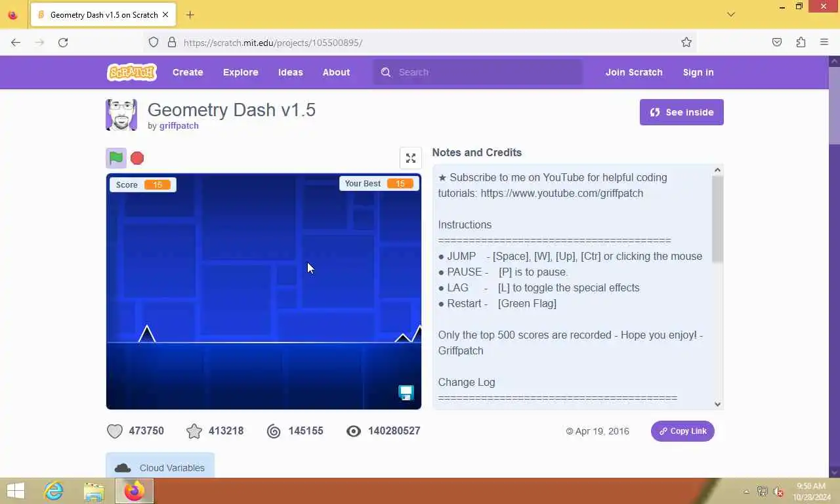
Task: Click the Geometry Dash v1.5 project title
Action: [x=232, y=110]
